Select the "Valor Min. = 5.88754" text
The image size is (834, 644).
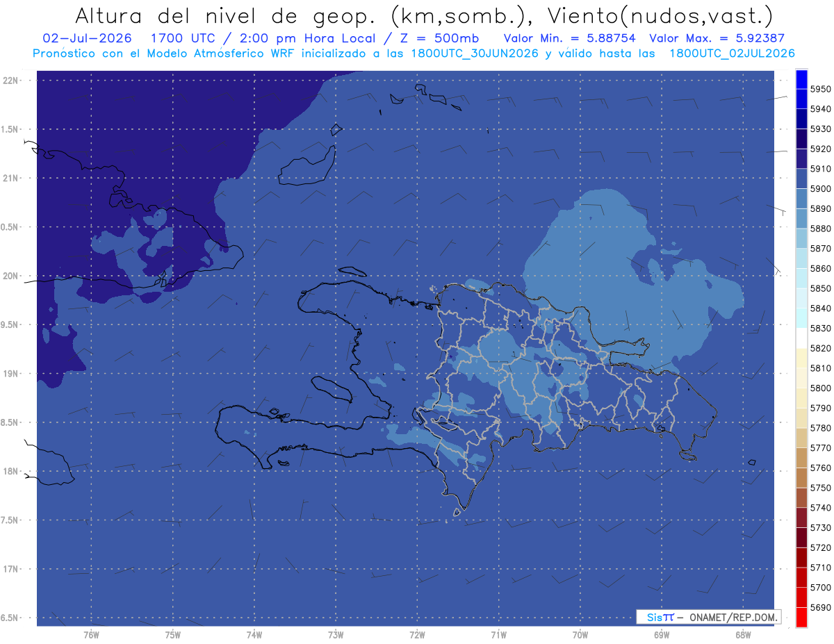(x=570, y=38)
